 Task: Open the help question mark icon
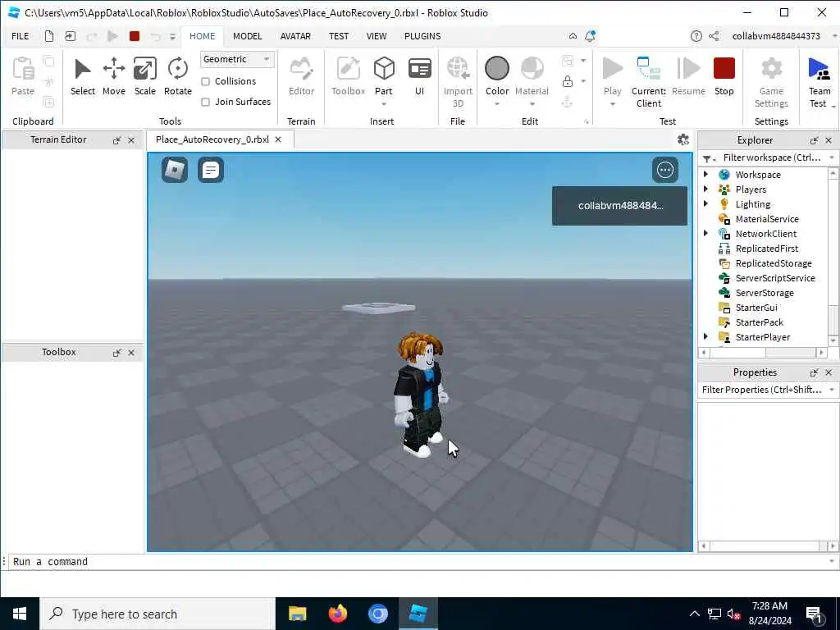click(696, 36)
